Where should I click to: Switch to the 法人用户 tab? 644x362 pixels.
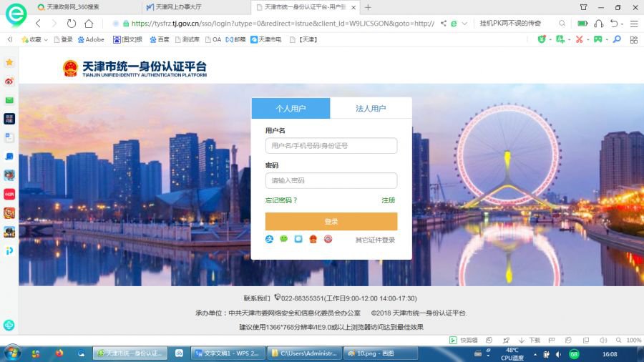(x=371, y=108)
